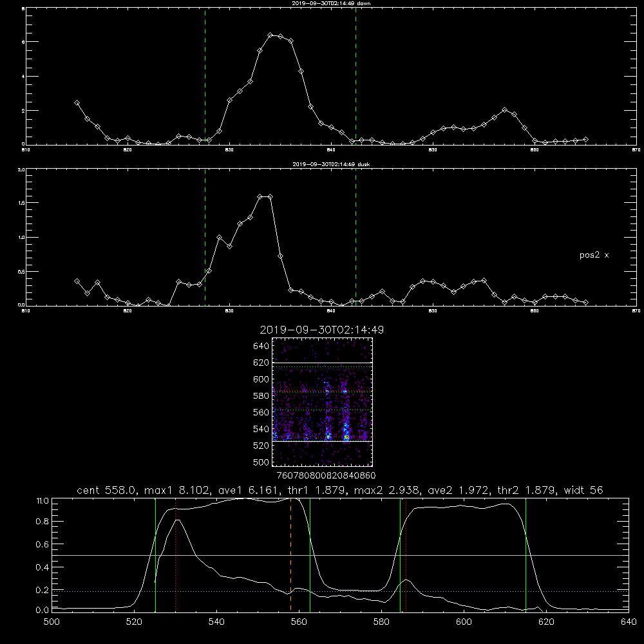Image resolution: width=644 pixels, height=644 pixels.
Task: Click the green boundary line at 525
Action: coord(155,554)
